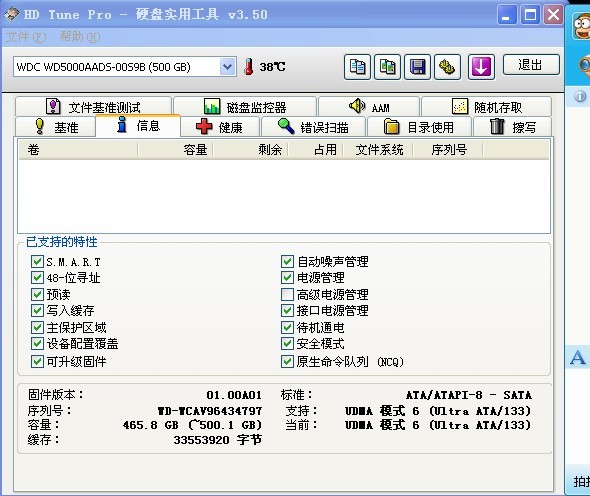Viewport: 590px width, 496px height.
Task: Switch to the 目录使用 tab
Action: (419, 127)
